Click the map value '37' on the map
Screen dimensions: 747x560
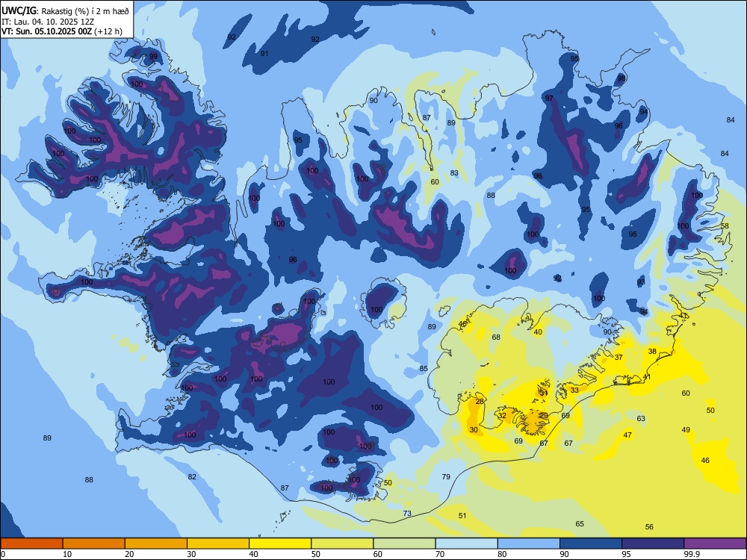pos(619,357)
